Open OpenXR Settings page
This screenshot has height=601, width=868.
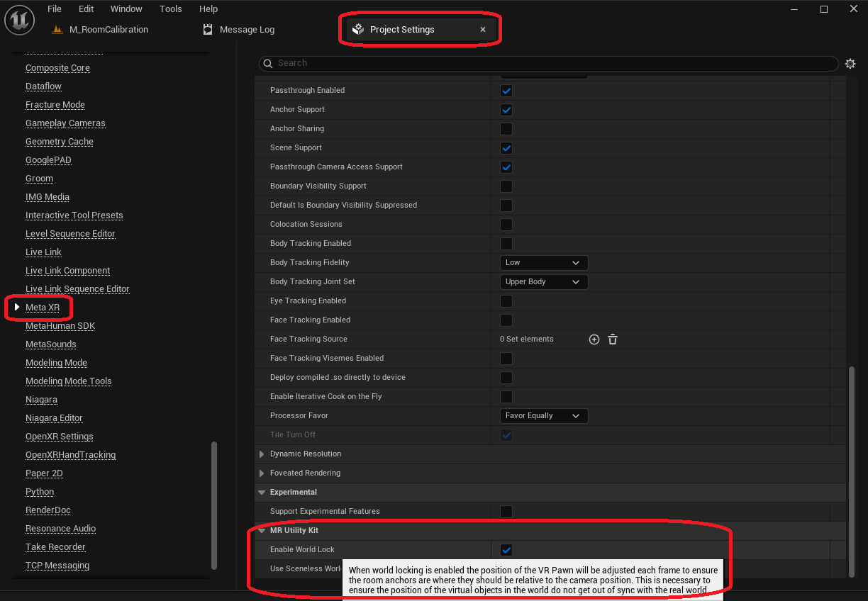click(60, 437)
